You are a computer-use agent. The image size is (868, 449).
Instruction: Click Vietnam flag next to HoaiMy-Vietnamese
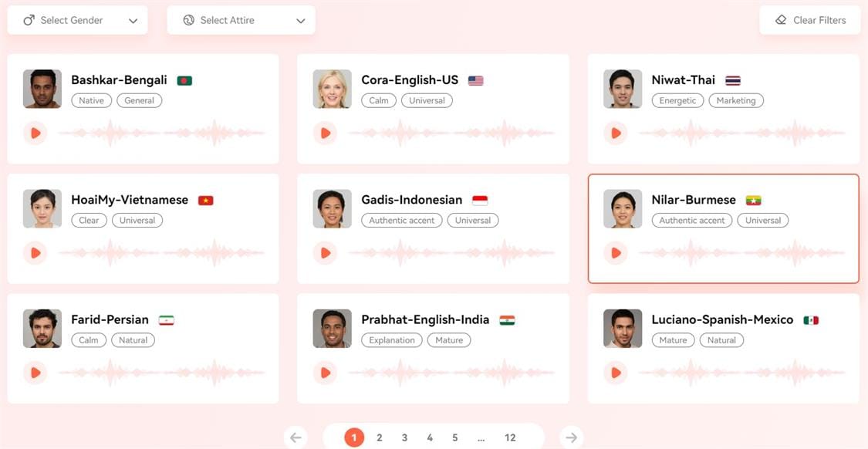(206, 201)
